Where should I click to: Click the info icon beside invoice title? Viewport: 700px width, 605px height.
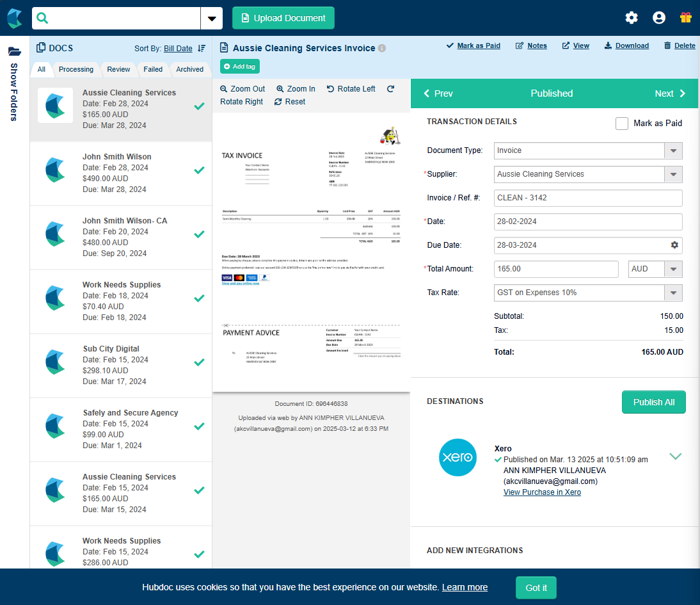(382, 48)
